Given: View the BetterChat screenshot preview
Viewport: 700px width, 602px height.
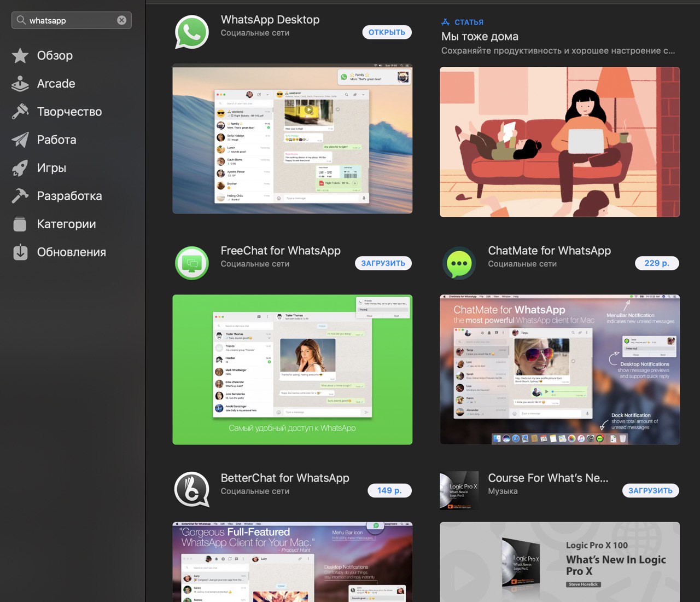Looking at the screenshot, I should pyautogui.click(x=293, y=562).
